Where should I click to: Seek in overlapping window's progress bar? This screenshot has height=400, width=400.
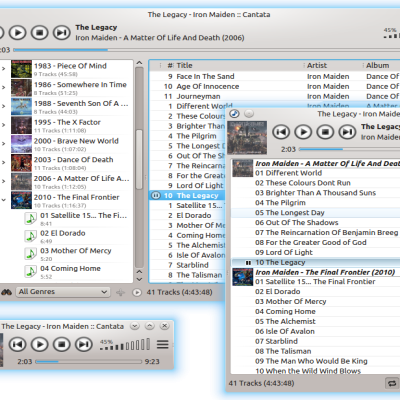(x=349, y=149)
